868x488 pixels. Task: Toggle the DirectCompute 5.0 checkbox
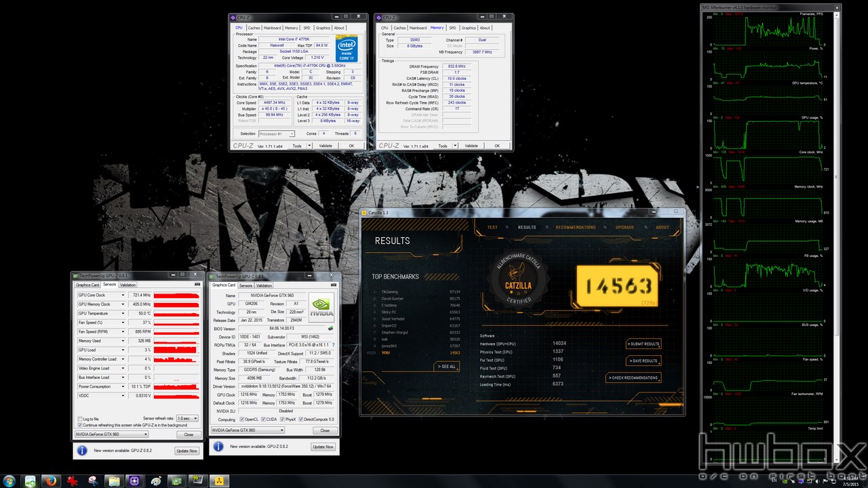point(300,420)
